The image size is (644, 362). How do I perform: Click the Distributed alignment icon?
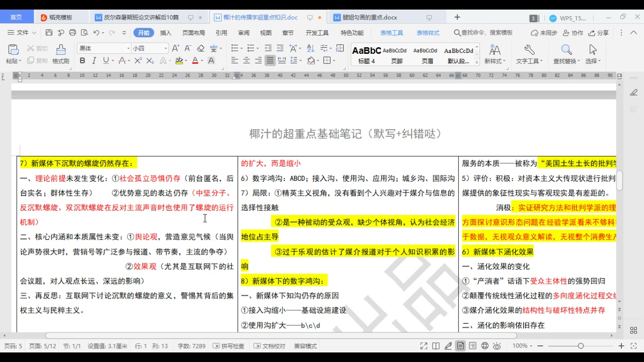[282, 61]
